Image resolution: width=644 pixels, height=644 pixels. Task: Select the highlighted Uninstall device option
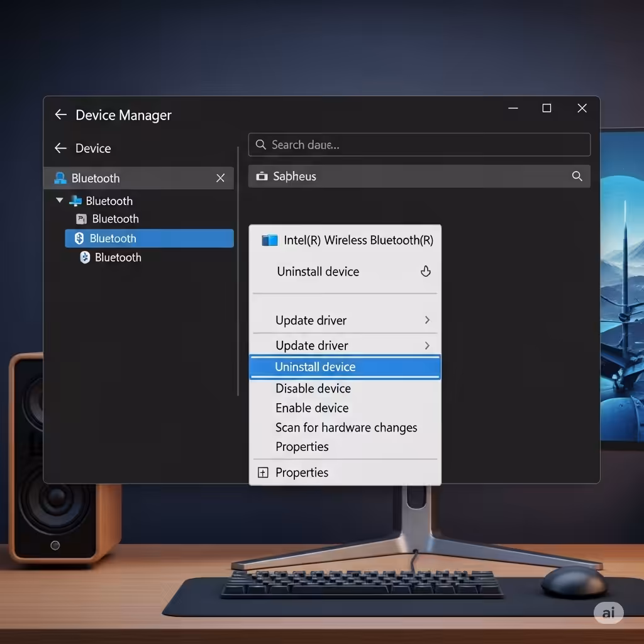coord(345,367)
